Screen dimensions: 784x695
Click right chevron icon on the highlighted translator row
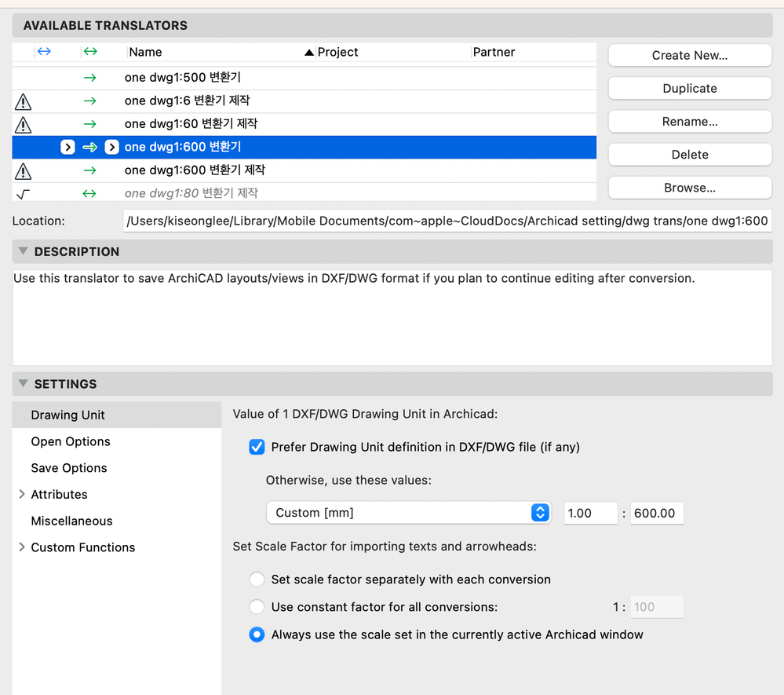111,147
